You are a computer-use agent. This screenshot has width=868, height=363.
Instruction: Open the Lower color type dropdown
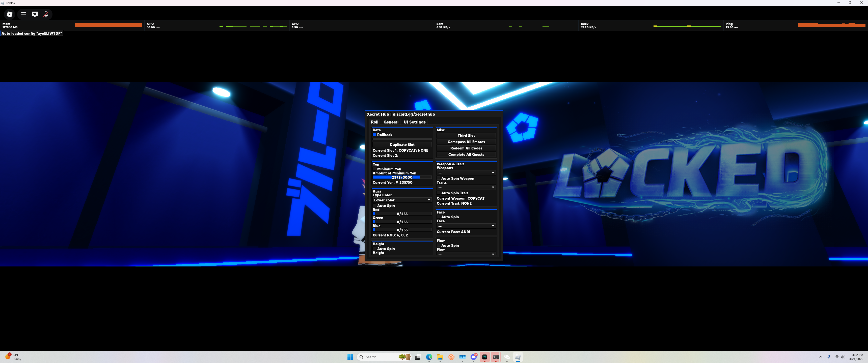402,200
